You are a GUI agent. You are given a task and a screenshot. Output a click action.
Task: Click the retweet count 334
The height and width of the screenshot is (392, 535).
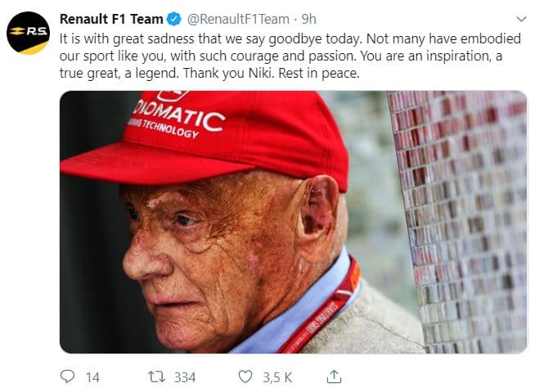(185, 377)
